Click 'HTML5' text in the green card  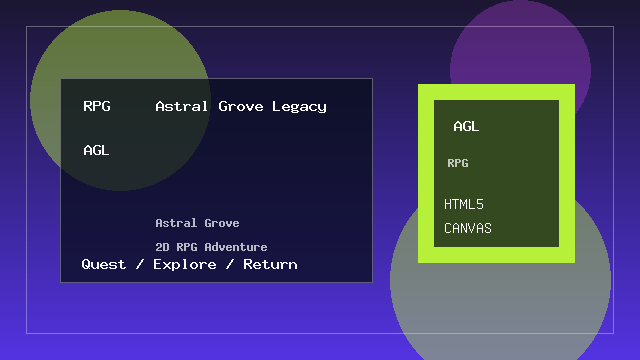[464, 204]
